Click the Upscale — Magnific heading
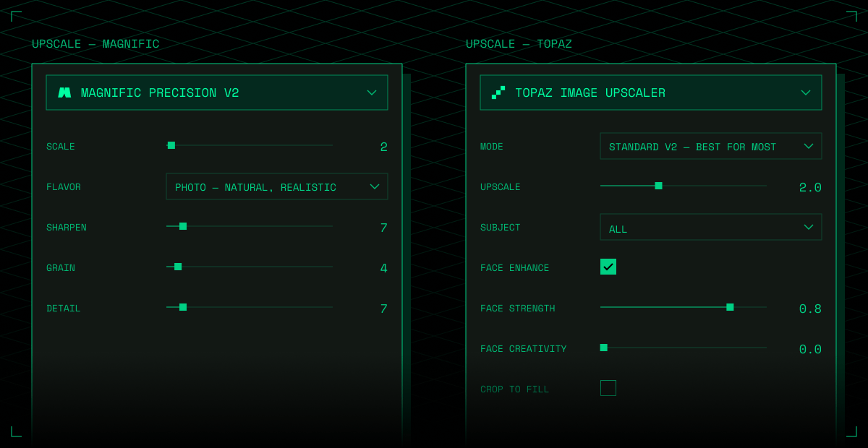This screenshot has width=868, height=448. [95, 44]
